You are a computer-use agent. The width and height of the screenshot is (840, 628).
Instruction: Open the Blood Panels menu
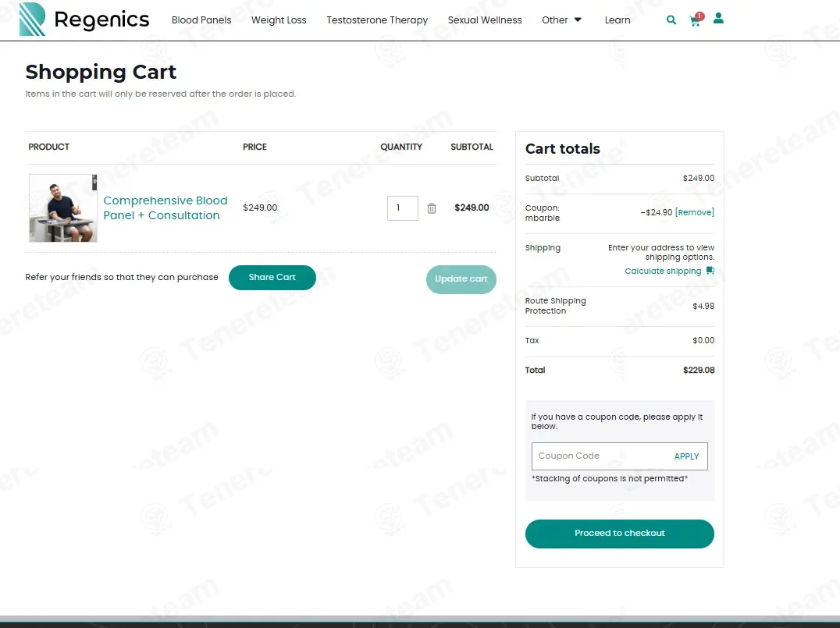click(201, 20)
